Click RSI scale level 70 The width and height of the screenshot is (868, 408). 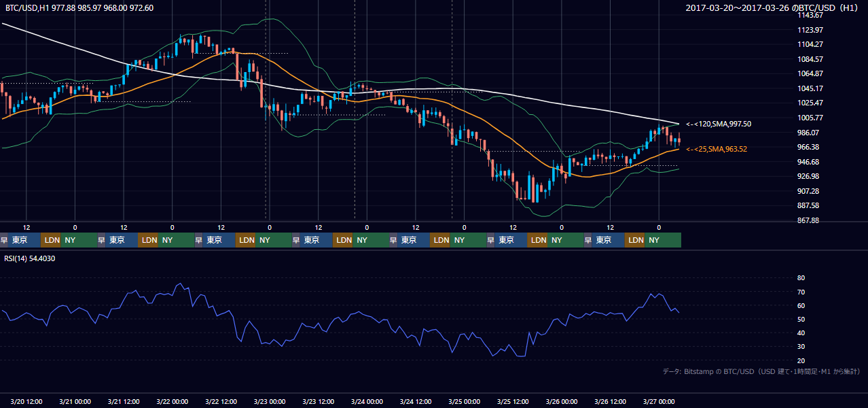pos(801,292)
